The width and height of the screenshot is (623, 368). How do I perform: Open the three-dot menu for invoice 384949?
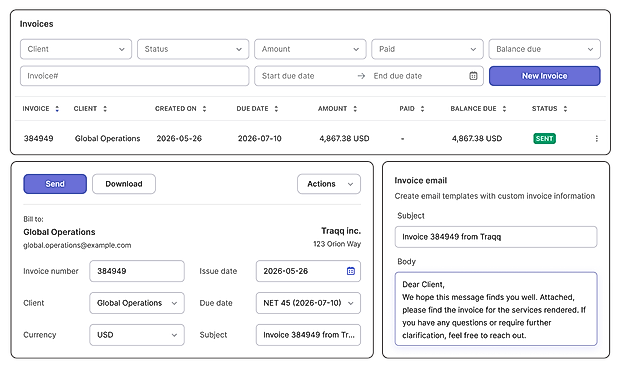coord(596,139)
